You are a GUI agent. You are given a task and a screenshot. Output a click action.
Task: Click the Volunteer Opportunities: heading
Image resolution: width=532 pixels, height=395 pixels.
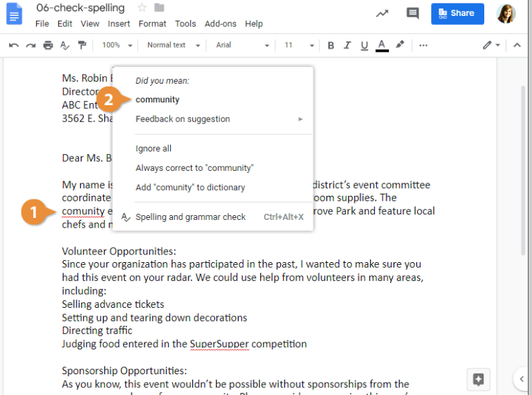tap(119, 251)
